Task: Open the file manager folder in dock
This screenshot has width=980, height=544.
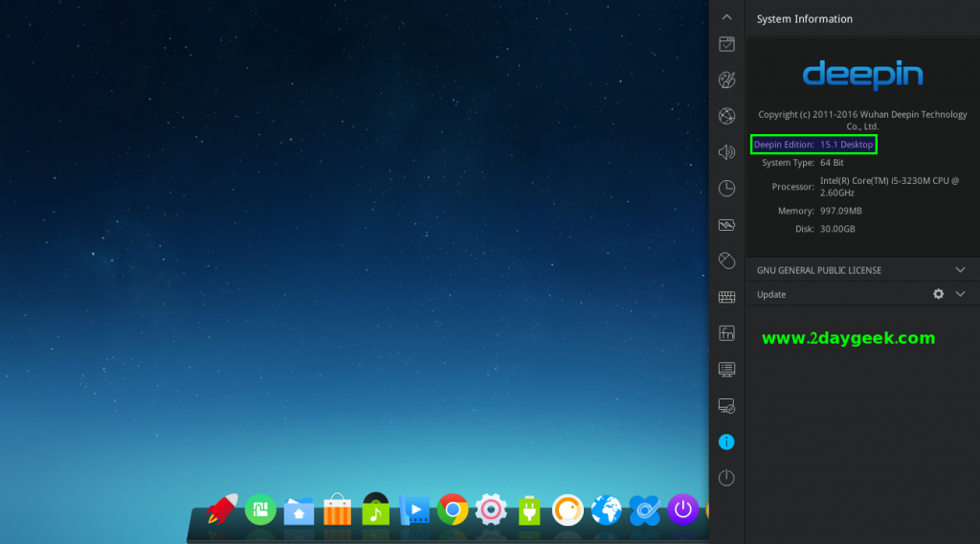Action: point(299,510)
